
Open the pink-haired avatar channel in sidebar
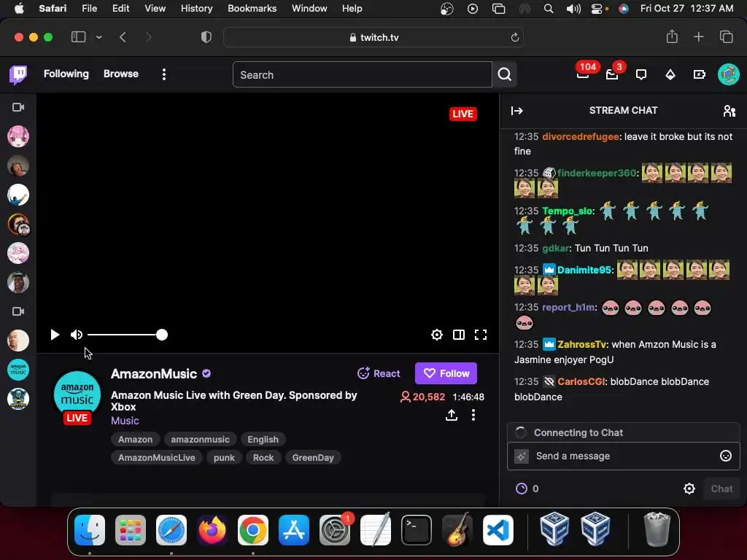(18, 136)
